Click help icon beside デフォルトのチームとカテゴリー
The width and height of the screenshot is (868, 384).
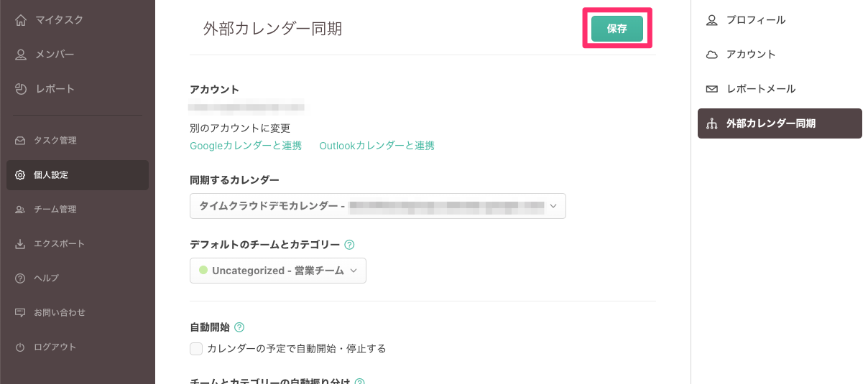tap(349, 245)
